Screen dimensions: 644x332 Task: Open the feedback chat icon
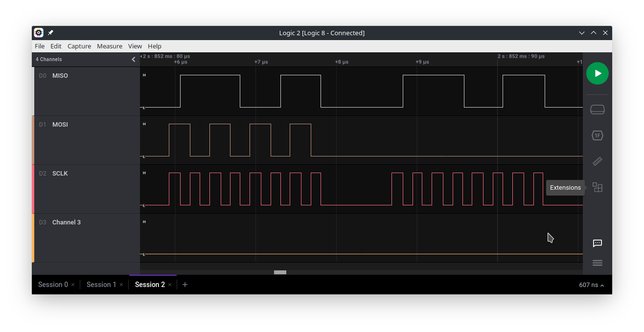coord(597,243)
